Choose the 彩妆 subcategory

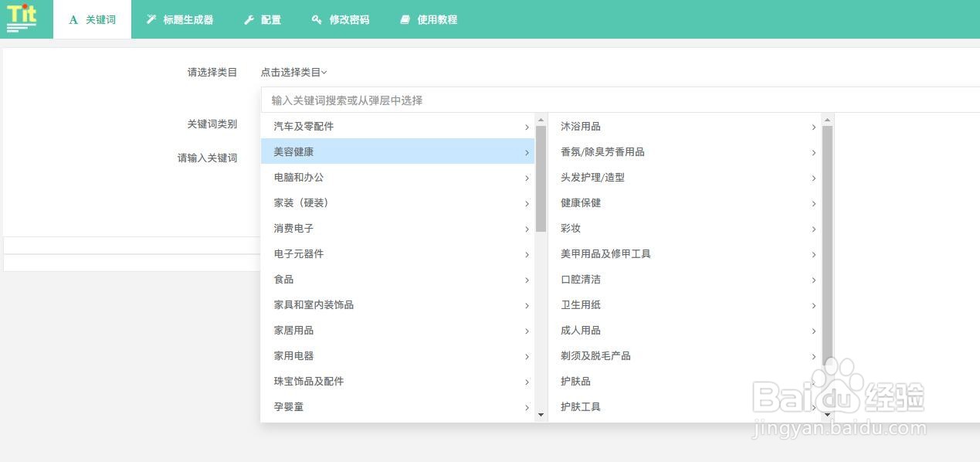[571, 229]
